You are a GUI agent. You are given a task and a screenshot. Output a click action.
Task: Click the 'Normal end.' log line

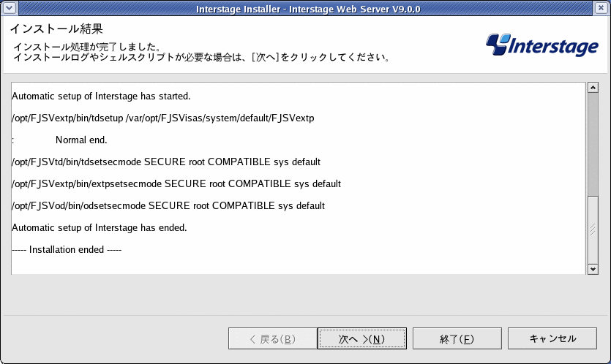pos(59,140)
